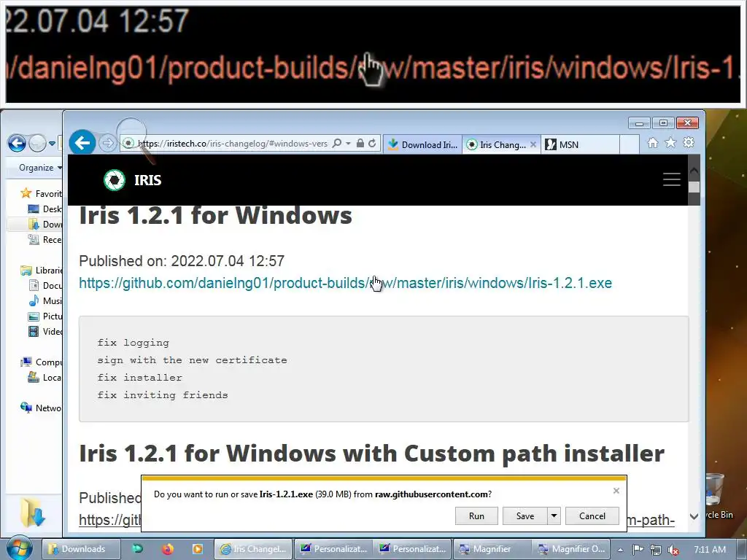Open the Iris-1.2.1.exe GitHub download link
747x560 pixels.
click(345, 283)
